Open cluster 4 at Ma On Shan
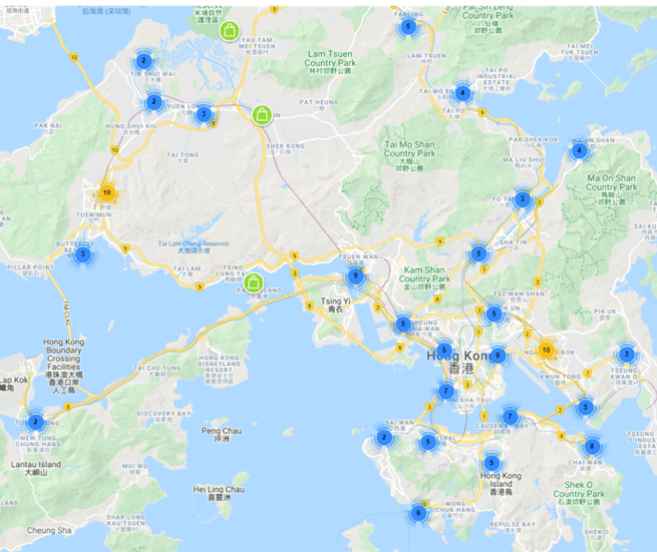Viewport: 657px width, 552px height. pyautogui.click(x=579, y=150)
